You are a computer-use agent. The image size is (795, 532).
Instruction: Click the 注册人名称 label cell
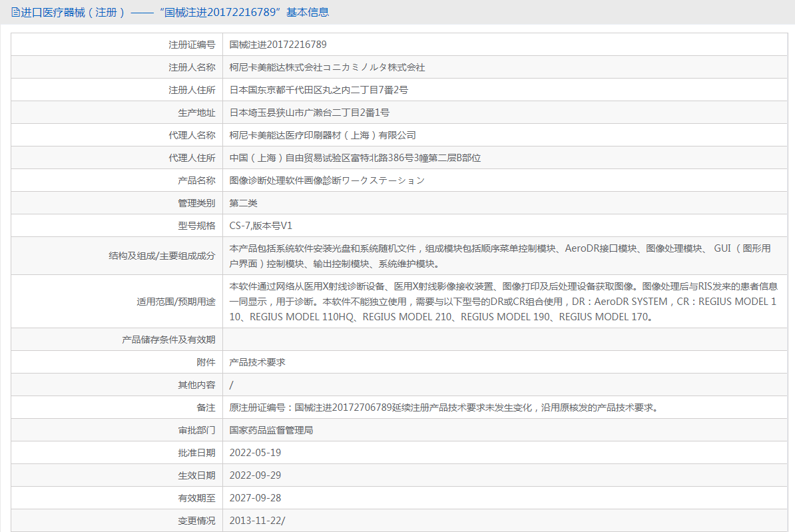click(117, 67)
